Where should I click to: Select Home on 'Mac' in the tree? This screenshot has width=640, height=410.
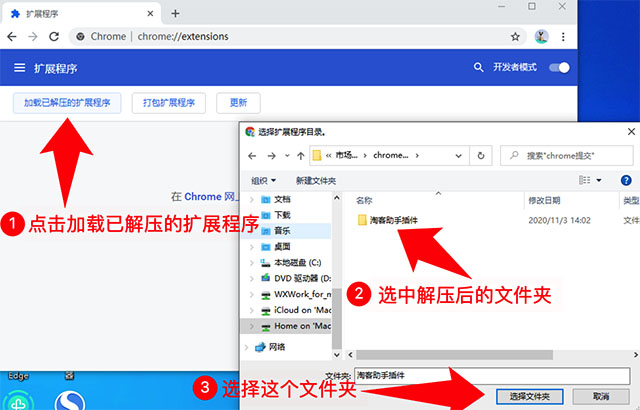click(x=302, y=326)
